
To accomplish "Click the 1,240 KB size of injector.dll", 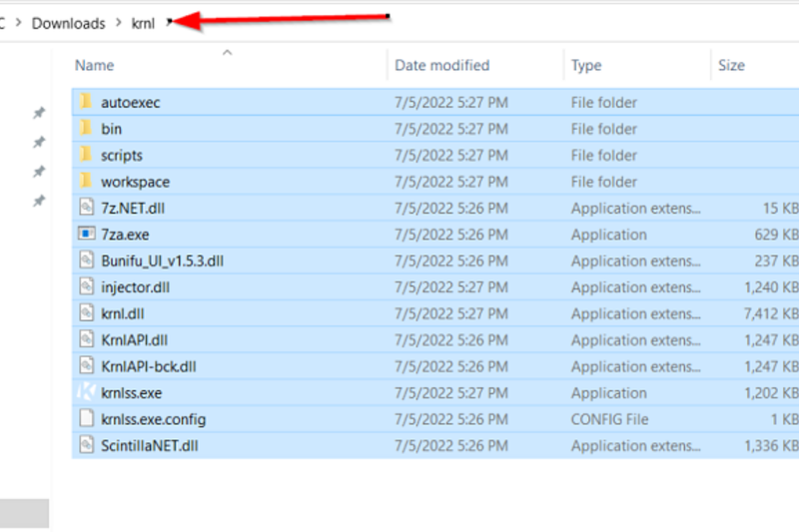I will pos(771,287).
